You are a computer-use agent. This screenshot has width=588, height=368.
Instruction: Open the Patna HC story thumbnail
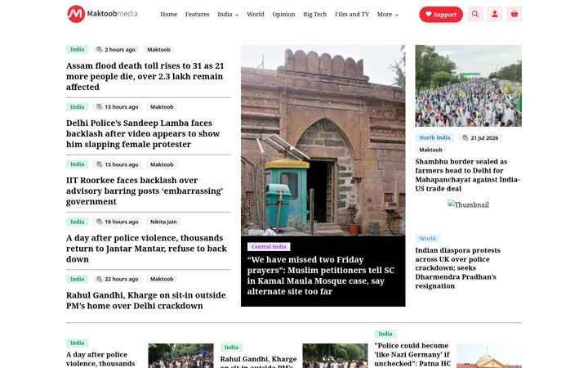click(489, 356)
